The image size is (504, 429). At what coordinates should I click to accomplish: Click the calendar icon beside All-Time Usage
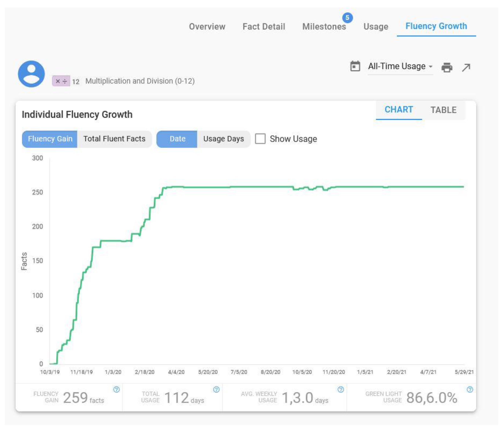click(x=355, y=66)
